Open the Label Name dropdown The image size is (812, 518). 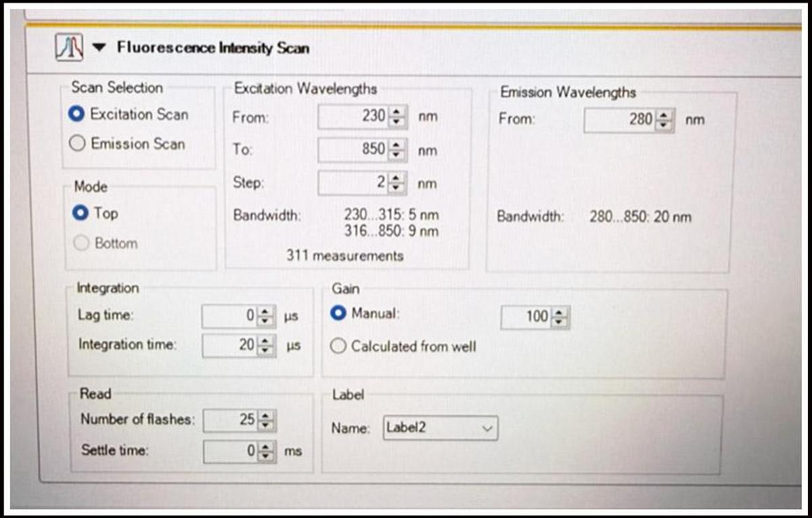tap(441, 428)
